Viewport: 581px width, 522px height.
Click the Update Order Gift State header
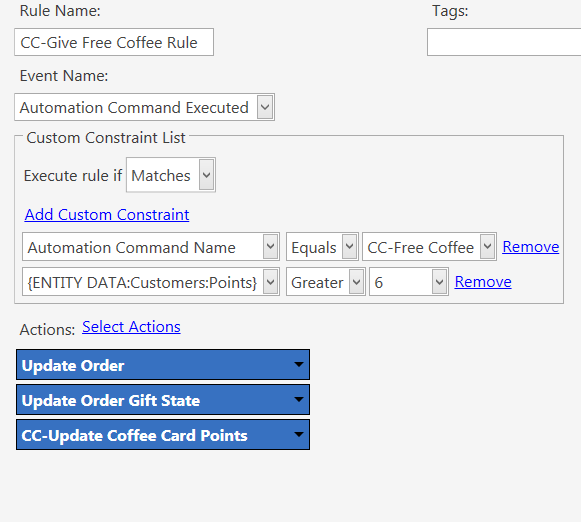click(163, 399)
